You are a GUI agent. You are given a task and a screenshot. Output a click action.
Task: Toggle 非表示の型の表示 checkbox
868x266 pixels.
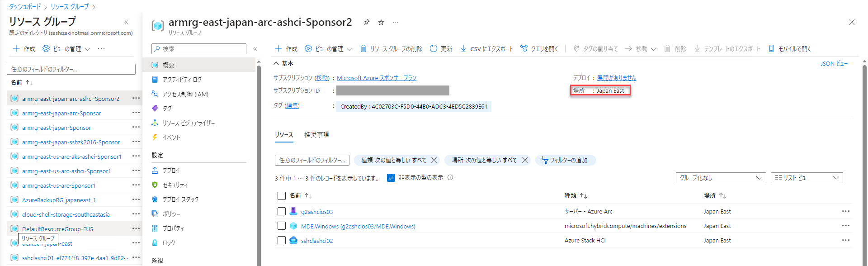(391, 178)
